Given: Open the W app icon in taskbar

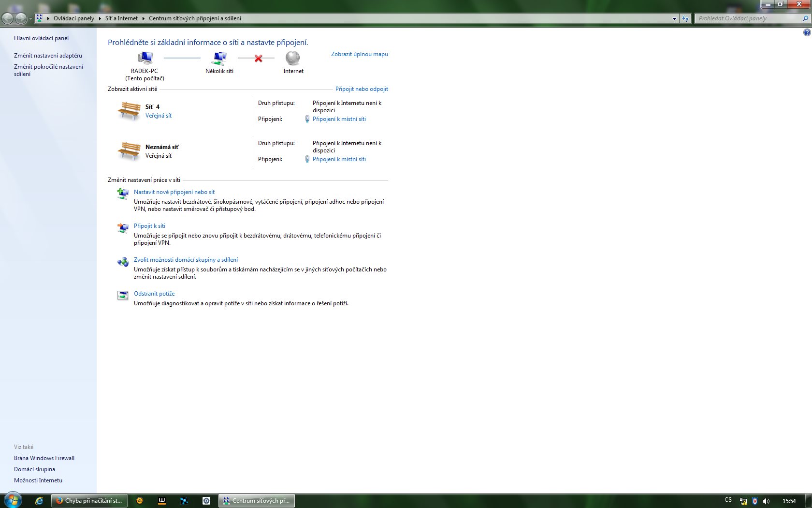Looking at the screenshot, I should [x=162, y=501].
